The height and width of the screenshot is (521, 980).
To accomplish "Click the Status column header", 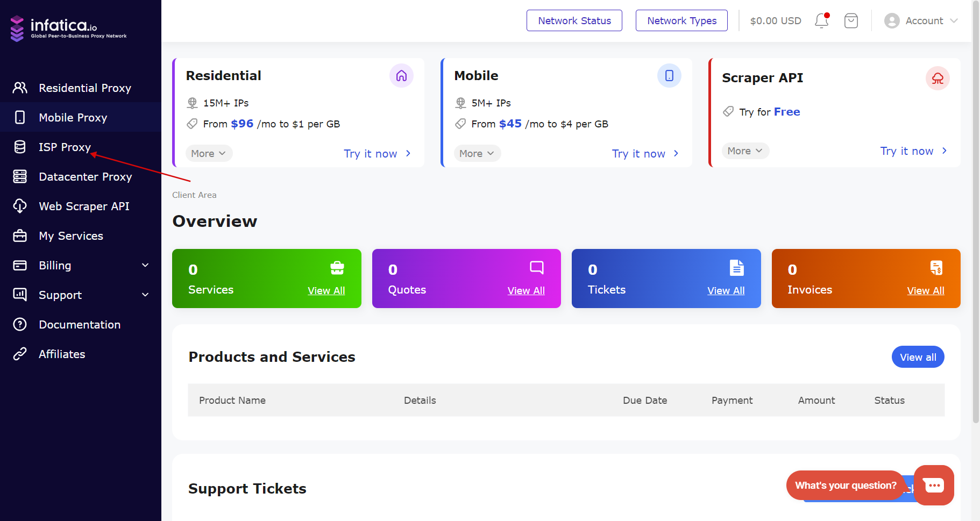I will click(x=890, y=400).
